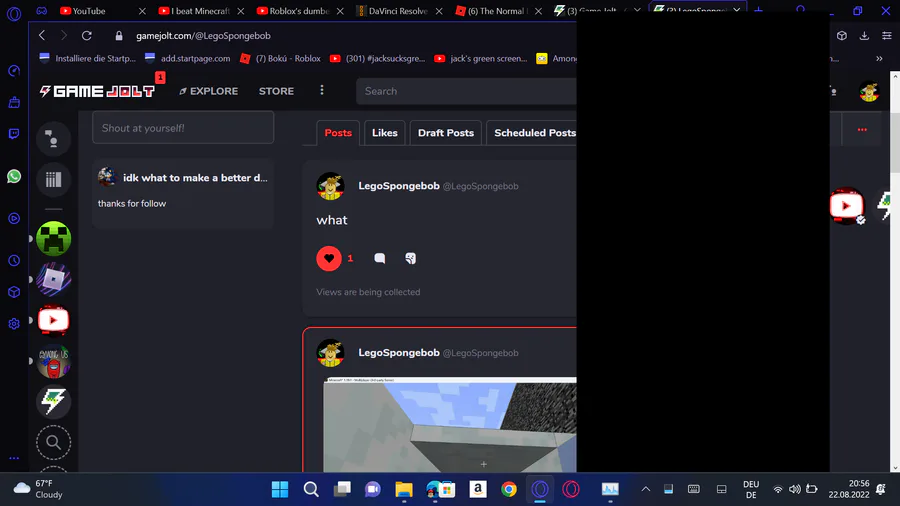
Task: Switch to the Draft Posts tab
Action: pos(446,133)
